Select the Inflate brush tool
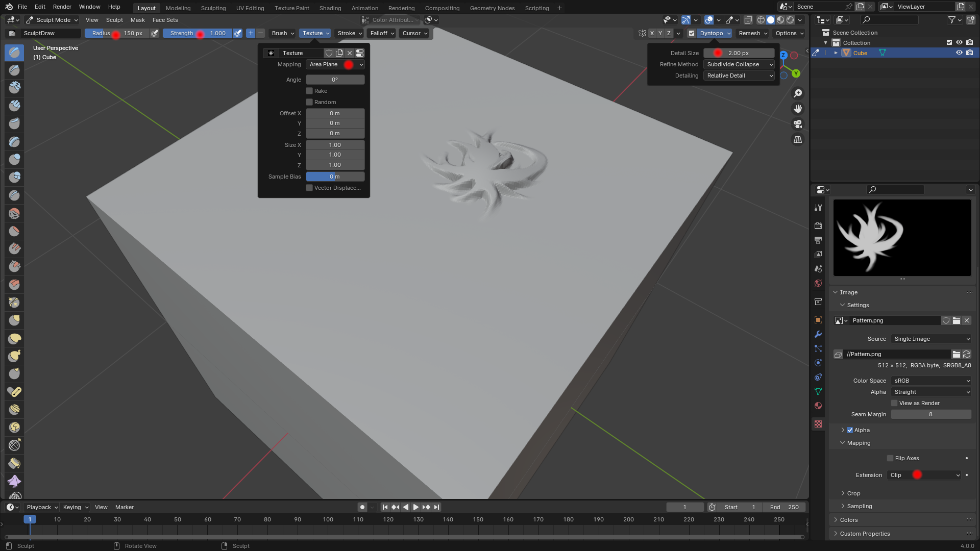 pos(14,160)
